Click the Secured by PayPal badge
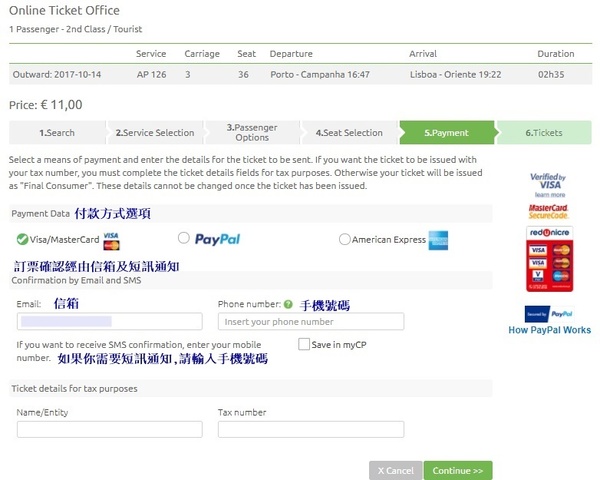 pyautogui.click(x=547, y=313)
